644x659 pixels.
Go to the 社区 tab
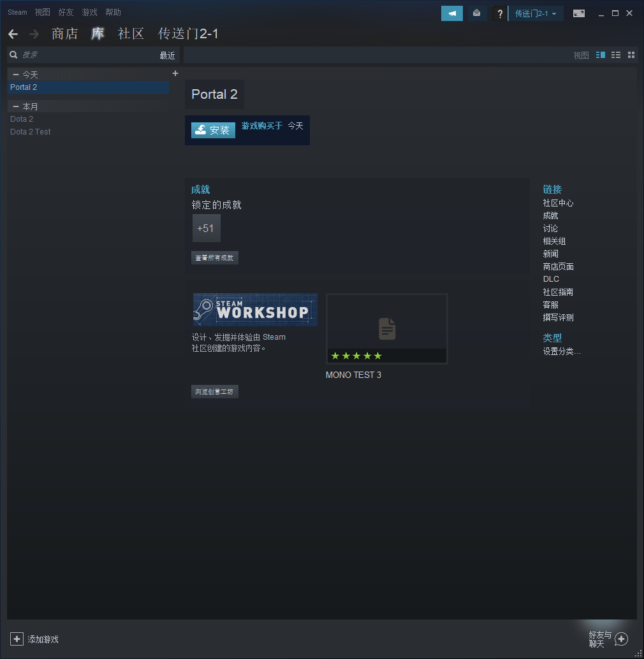(x=131, y=34)
